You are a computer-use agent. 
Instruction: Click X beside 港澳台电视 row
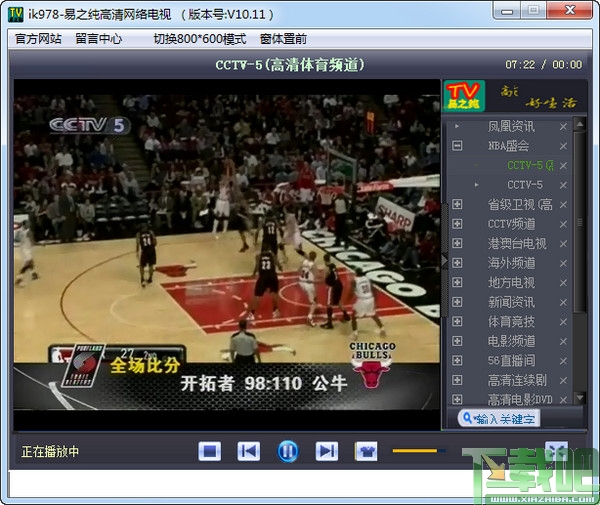pyautogui.click(x=563, y=243)
